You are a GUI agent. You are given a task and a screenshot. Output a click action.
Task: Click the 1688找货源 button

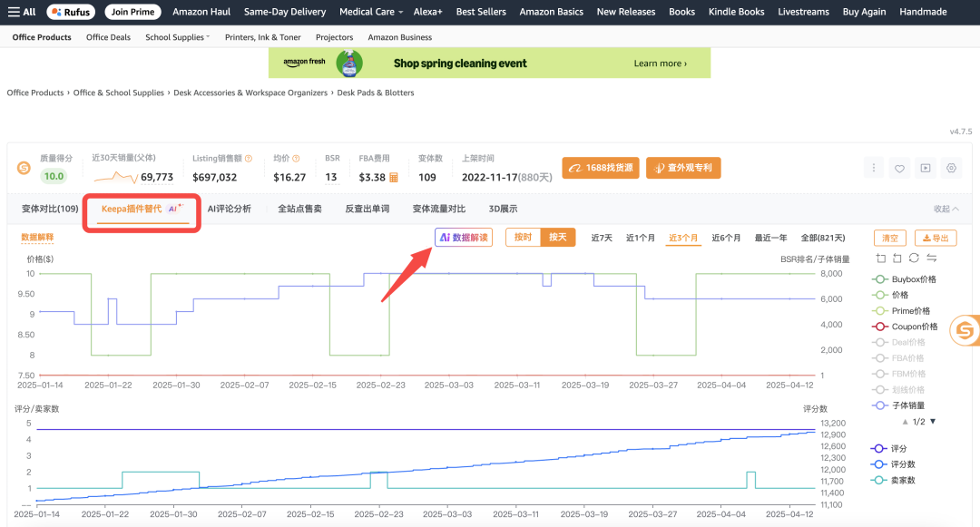point(601,168)
